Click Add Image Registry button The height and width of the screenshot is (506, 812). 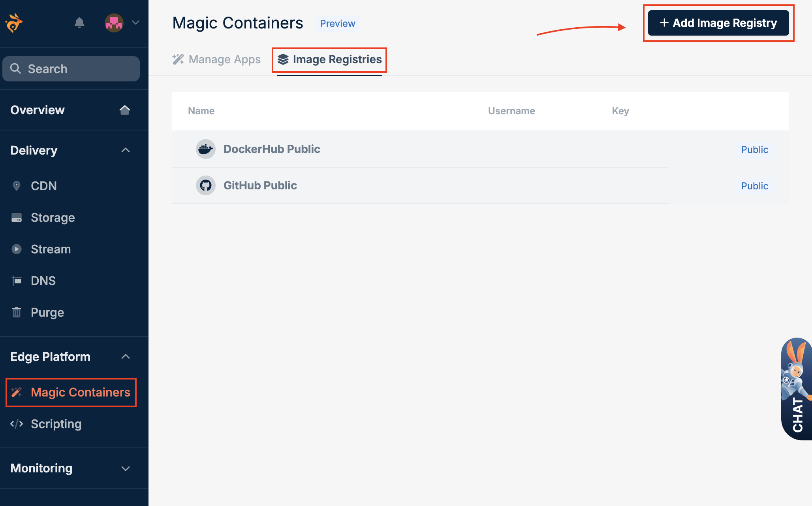718,23
